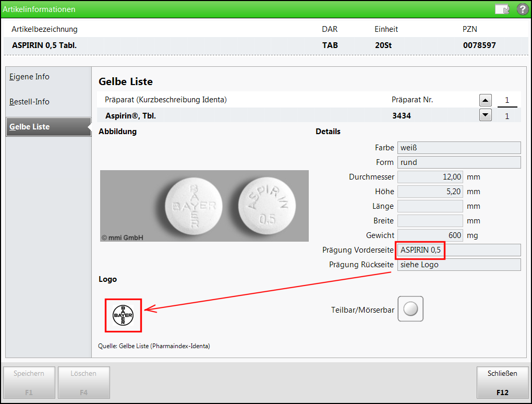Viewport: 532px width, 404px height.
Task: Click the PZN column header
Action: pos(470,29)
